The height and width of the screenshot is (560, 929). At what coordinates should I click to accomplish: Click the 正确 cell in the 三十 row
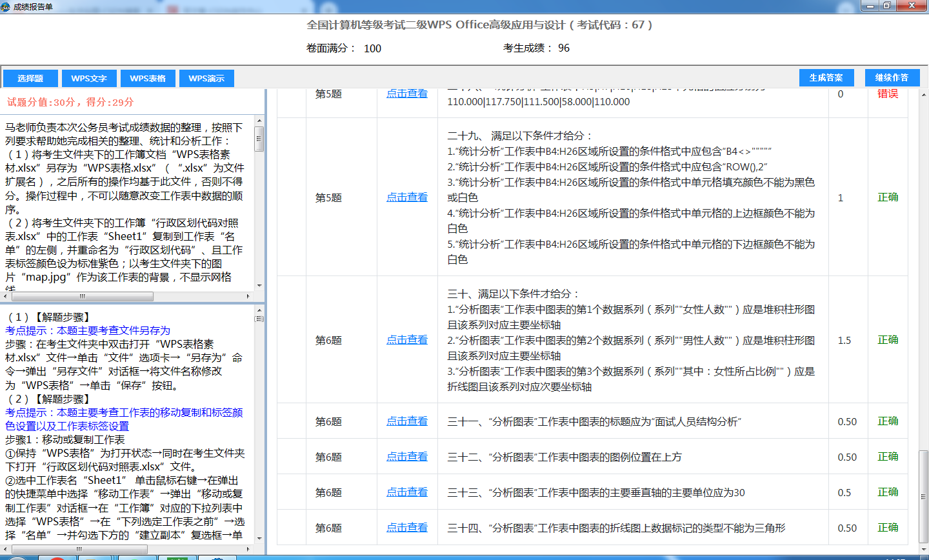888,340
